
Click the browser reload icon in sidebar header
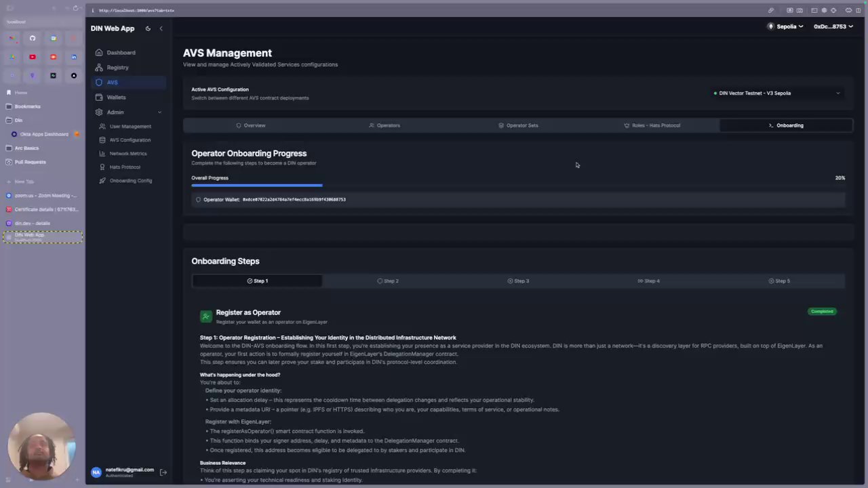tap(76, 8)
